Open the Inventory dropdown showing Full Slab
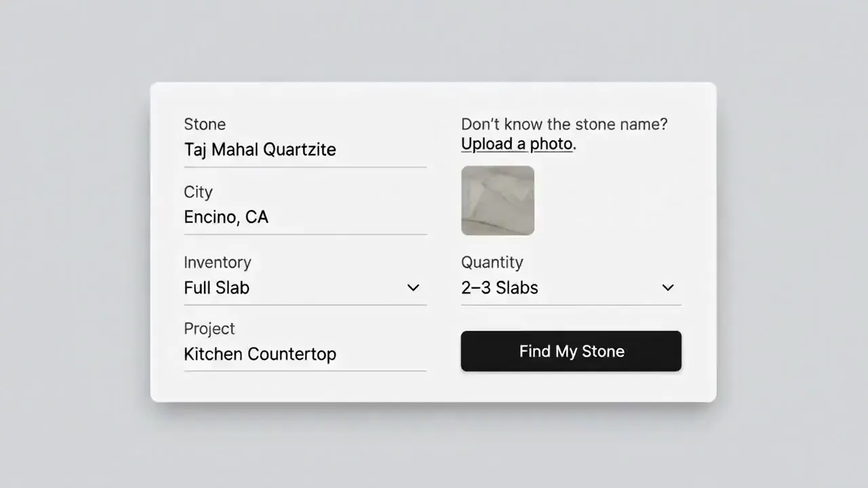The height and width of the screenshot is (488, 868). pos(305,287)
